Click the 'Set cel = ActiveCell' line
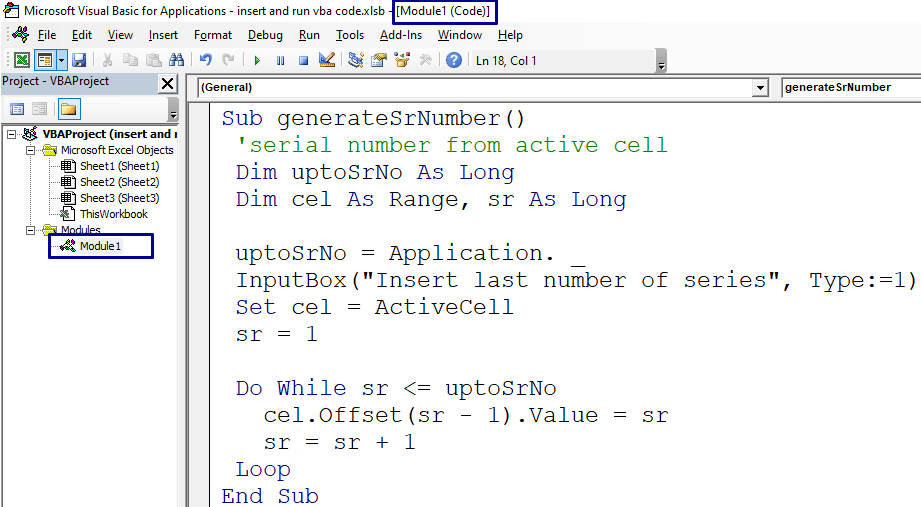Viewport: 921px width, 507px height. tap(374, 307)
